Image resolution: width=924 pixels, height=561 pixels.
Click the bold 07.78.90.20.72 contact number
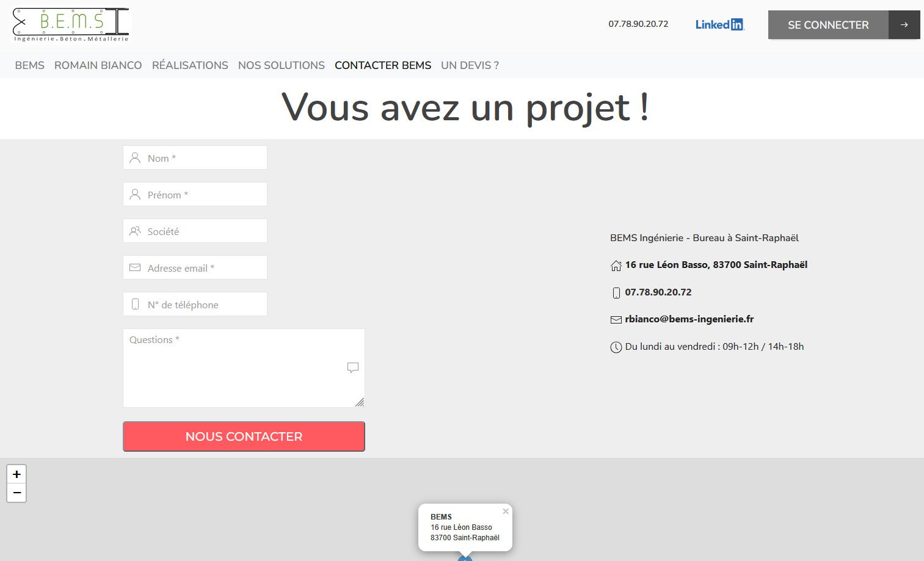tap(658, 292)
